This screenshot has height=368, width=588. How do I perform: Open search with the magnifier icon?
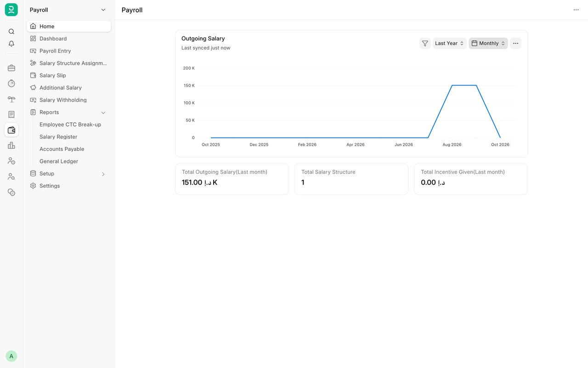[x=11, y=32]
